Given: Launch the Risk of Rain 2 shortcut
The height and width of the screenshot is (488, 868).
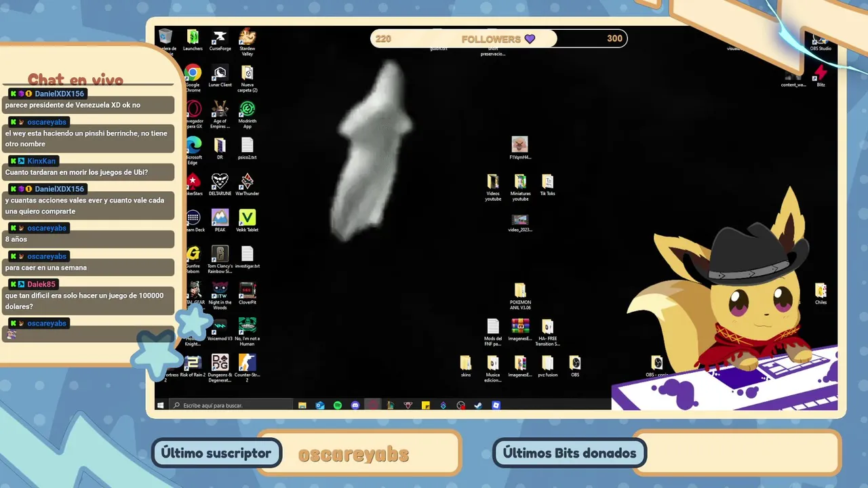Looking at the screenshot, I should click(x=193, y=366).
